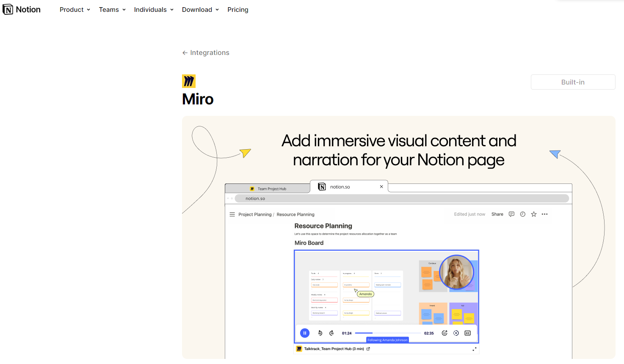The width and height of the screenshot is (624, 364).
Task: Click the notion.so address bar
Action: (402, 198)
